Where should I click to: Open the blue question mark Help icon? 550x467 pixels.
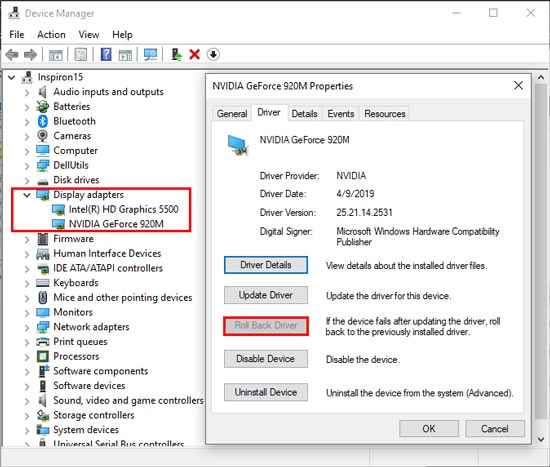(106, 55)
